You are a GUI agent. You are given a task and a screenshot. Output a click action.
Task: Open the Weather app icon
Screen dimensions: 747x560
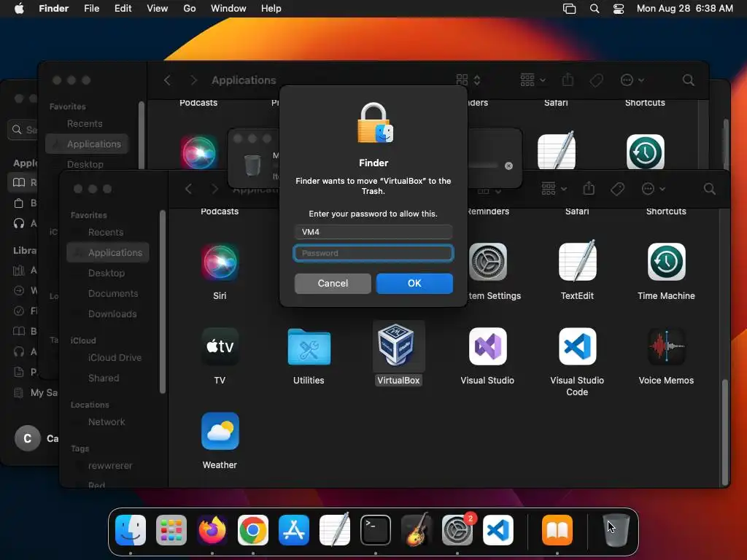pos(220,431)
